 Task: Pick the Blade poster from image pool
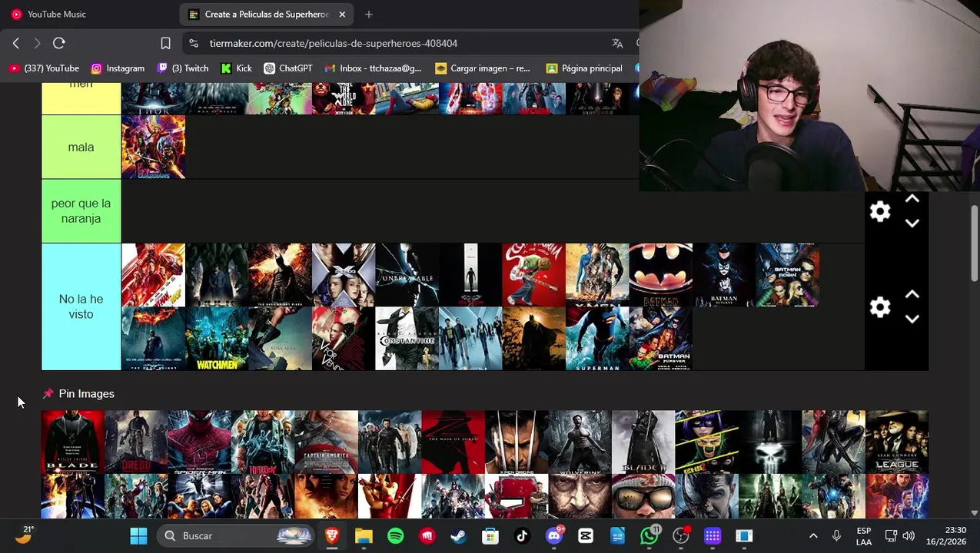[x=72, y=442]
